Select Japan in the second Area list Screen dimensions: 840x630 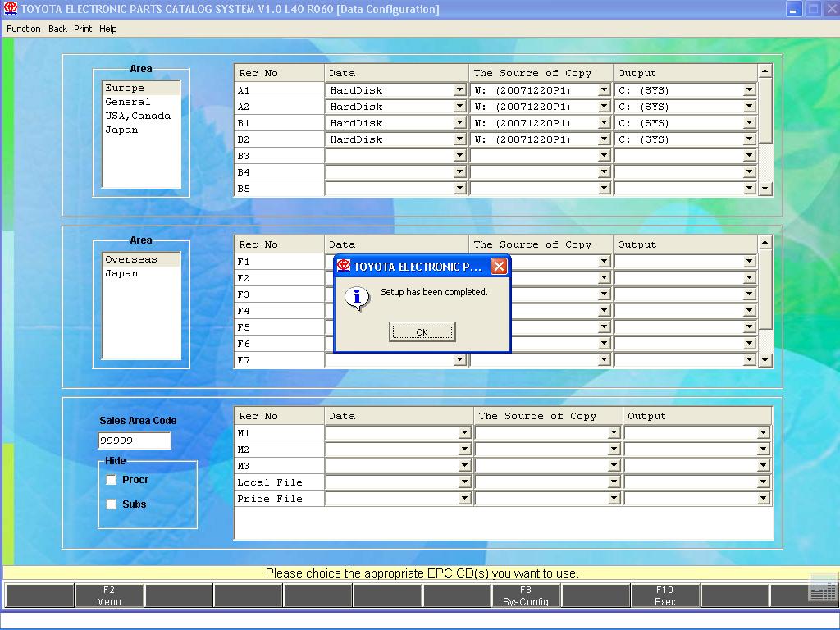(121, 273)
